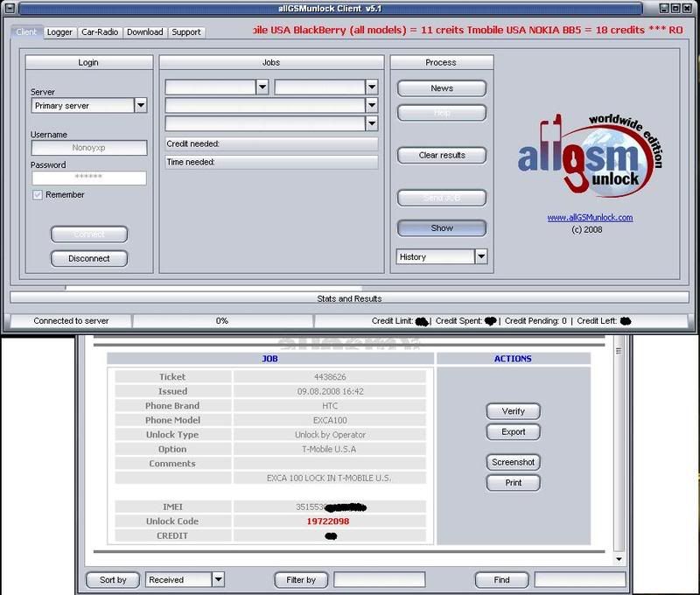Click the EXCA100 phone model value
The image size is (700, 595).
tap(330, 420)
